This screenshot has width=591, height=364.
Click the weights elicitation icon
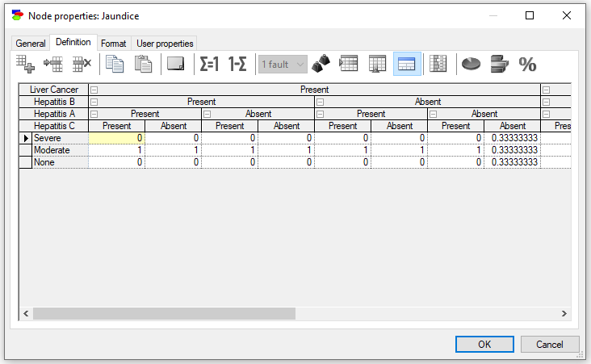click(321, 64)
